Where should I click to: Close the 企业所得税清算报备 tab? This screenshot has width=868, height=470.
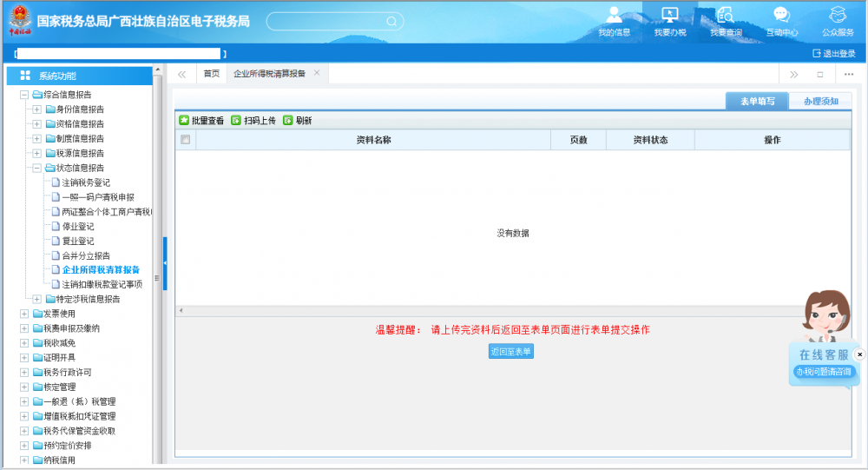point(317,73)
